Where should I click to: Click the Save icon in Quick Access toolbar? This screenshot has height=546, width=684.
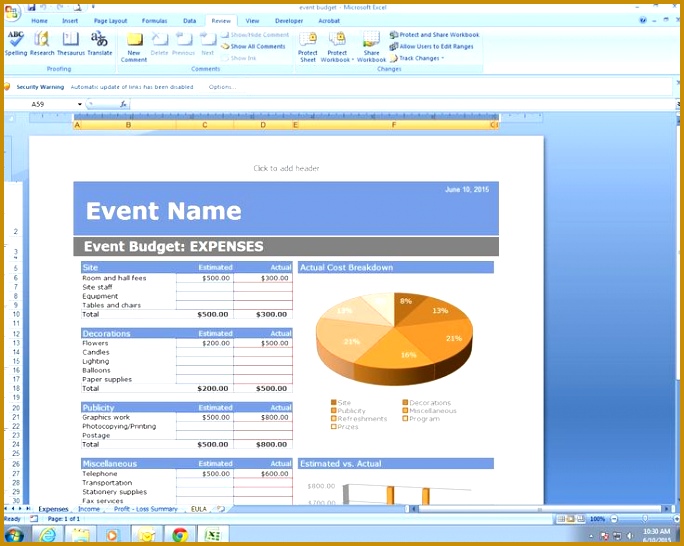coord(31,7)
